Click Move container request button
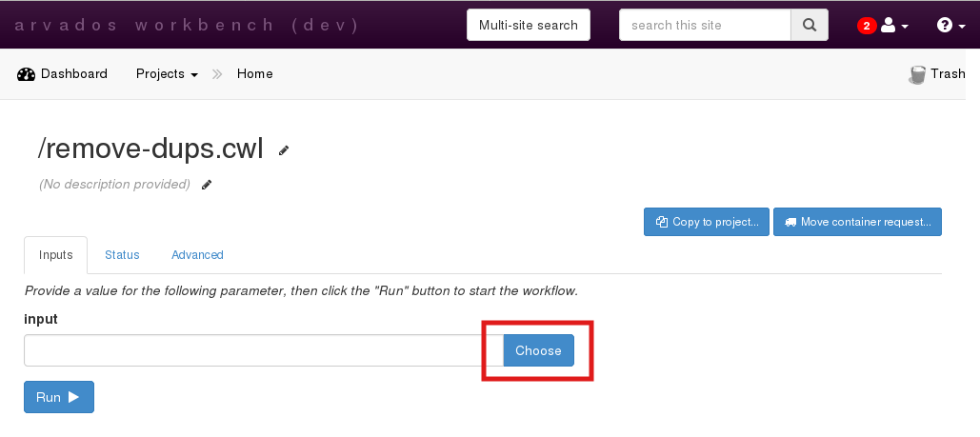The height and width of the screenshot is (437, 980). pos(857,222)
